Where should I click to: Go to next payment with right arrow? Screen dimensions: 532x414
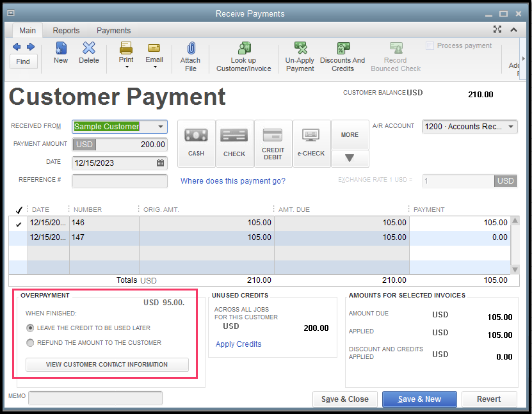(x=31, y=47)
